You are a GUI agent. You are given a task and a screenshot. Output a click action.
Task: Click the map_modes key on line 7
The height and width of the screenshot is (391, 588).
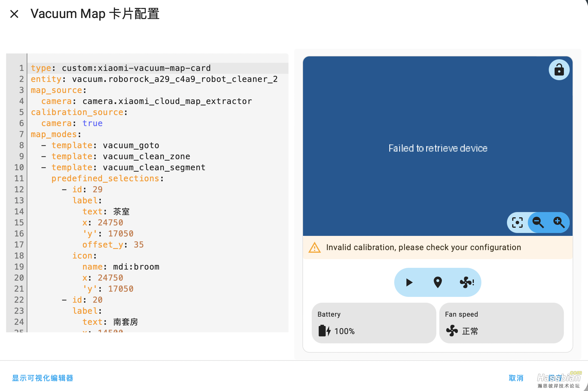[54, 134]
